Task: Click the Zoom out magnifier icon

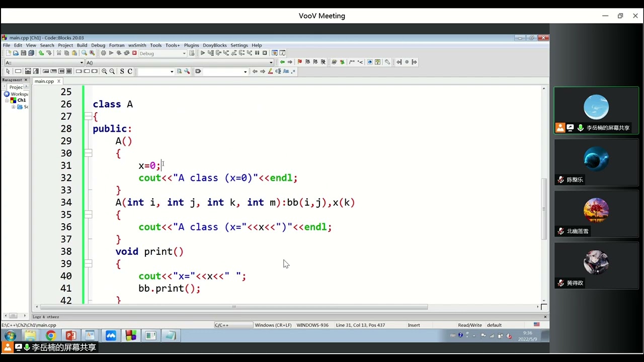Action: coord(112,71)
